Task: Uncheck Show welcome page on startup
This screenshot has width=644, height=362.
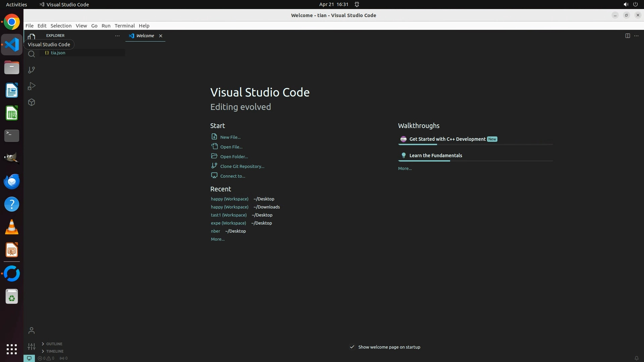Action: coord(352,347)
